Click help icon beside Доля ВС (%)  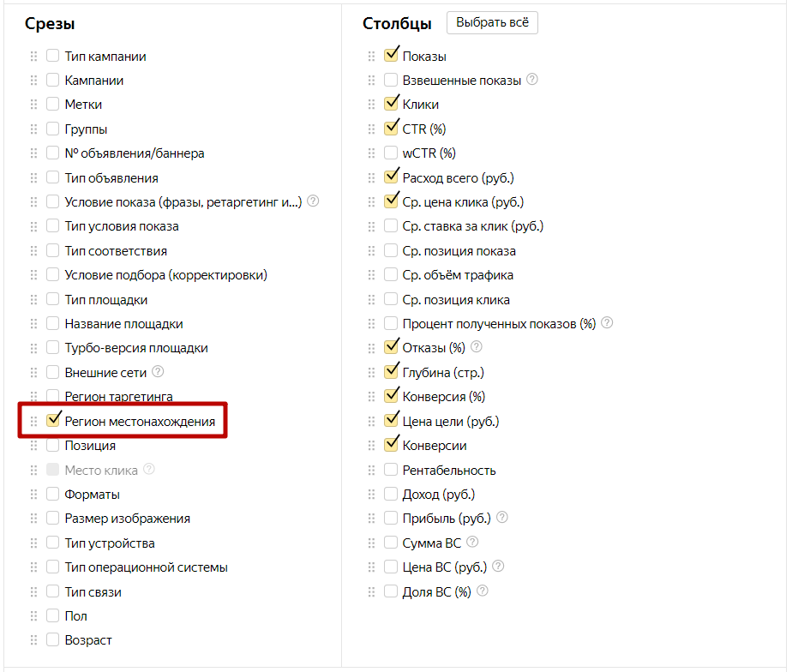[x=483, y=591]
